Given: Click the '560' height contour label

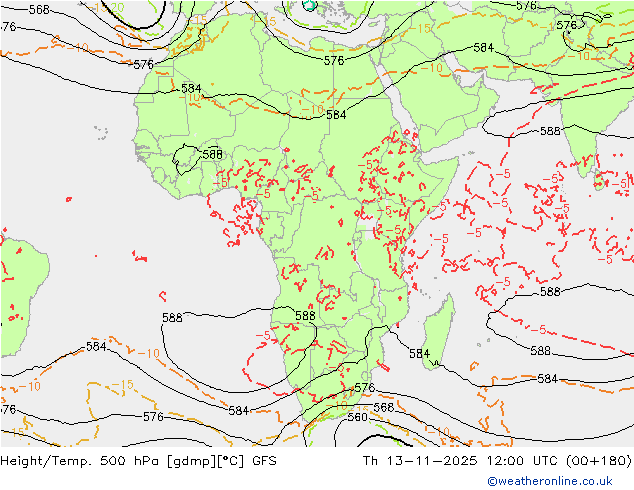Looking at the screenshot, I should tap(357, 417).
